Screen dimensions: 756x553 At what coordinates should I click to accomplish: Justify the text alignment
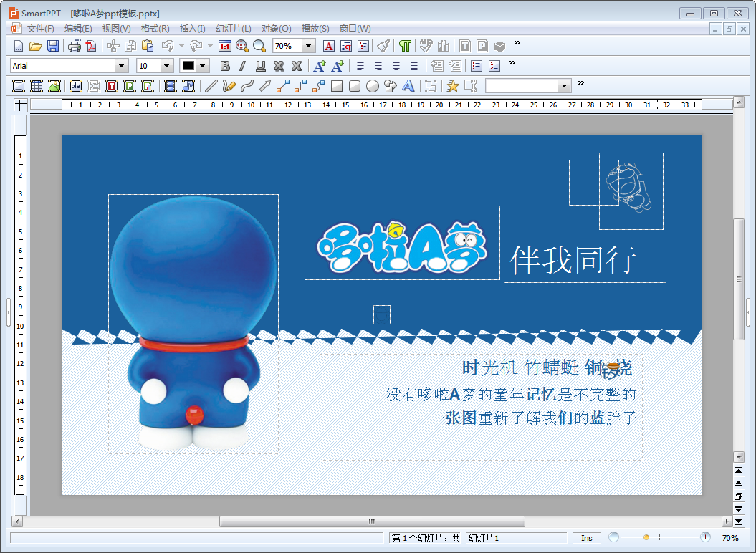(x=413, y=66)
